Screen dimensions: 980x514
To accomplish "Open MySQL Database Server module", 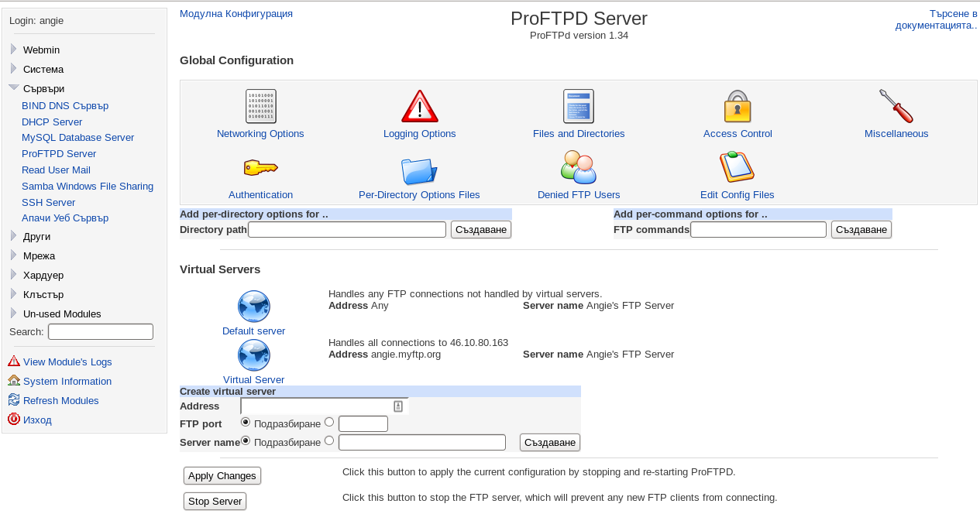I will pyautogui.click(x=77, y=137).
